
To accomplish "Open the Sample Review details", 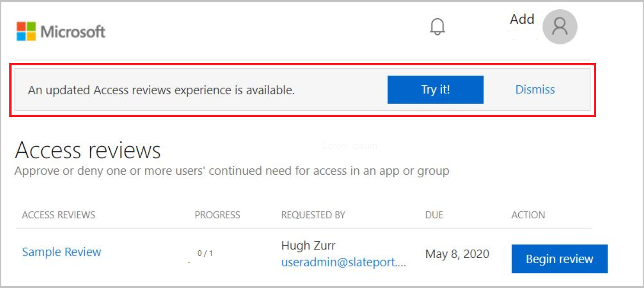I will pyautogui.click(x=61, y=252).
